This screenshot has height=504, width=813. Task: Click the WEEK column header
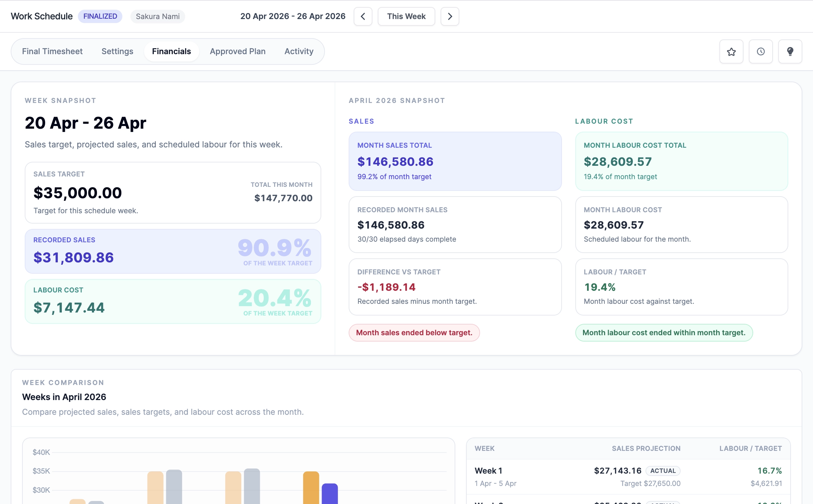(484, 449)
